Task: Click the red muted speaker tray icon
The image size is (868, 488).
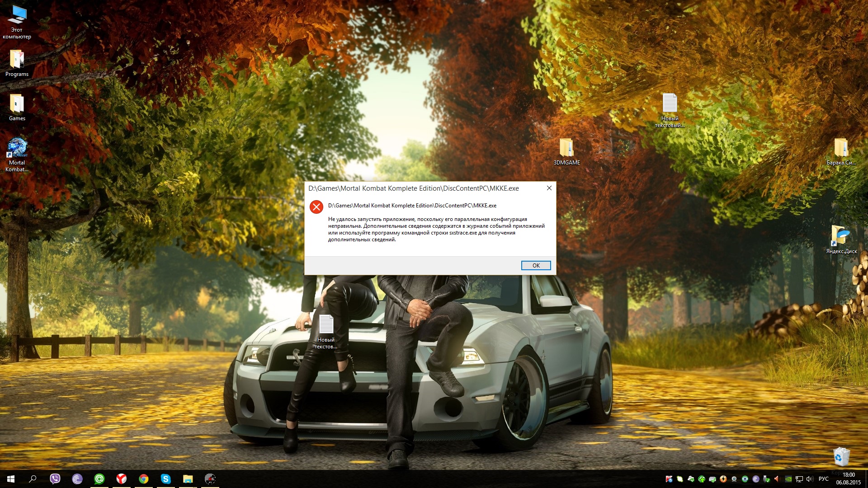Action: pyautogui.click(x=777, y=479)
